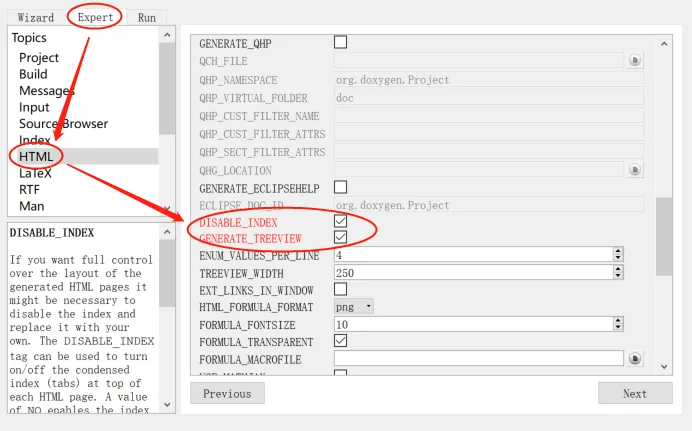Click the FORMULA_MACROFILE browse file icon

pos(635,359)
